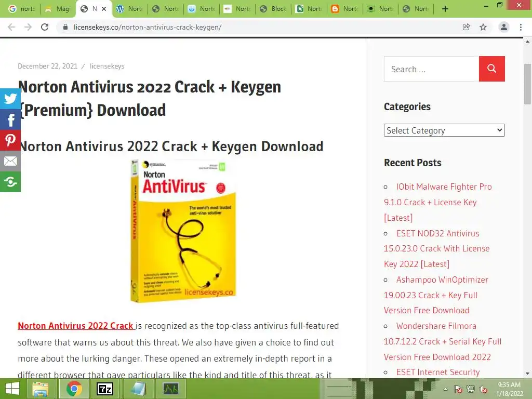Viewport: 532px width, 399px height.
Task: Share article via email icon
Action: point(10,161)
